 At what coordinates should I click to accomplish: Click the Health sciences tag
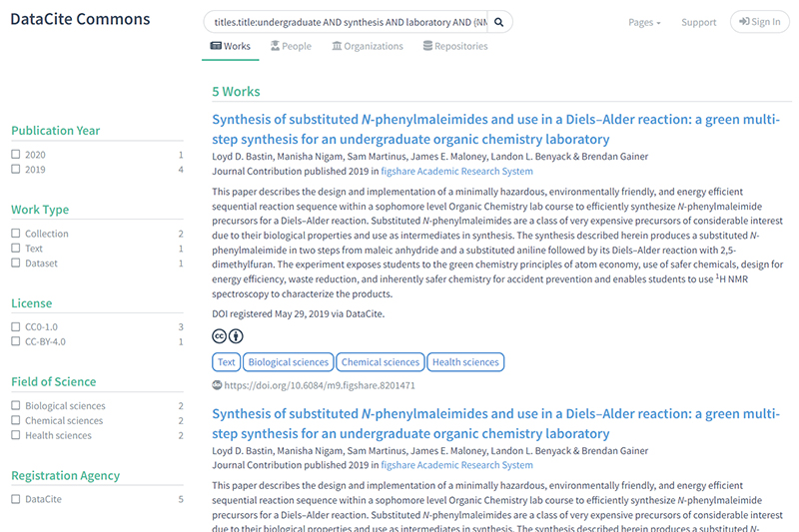tap(466, 362)
